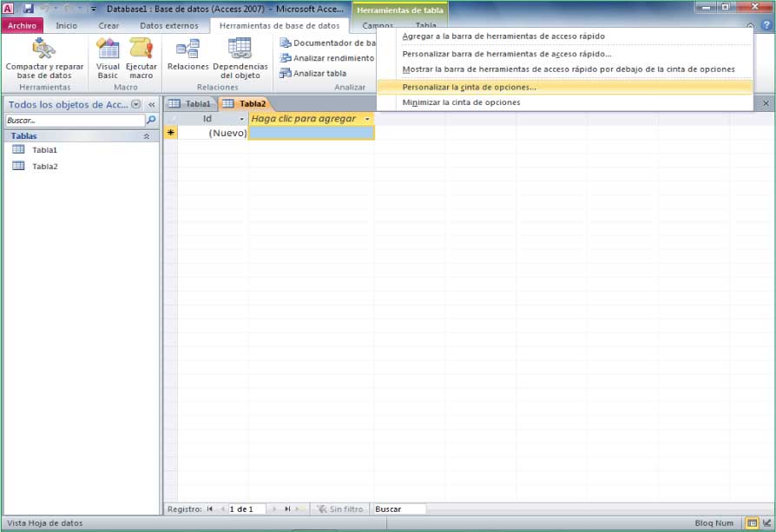The image size is (776, 532).
Task: Select the (Nuevo) cell
Action: (213, 133)
